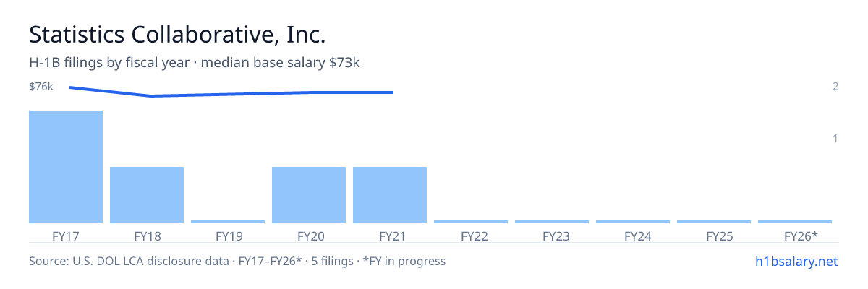Click the FY25 axis label
868x289 pixels.
tap(714, 236)
